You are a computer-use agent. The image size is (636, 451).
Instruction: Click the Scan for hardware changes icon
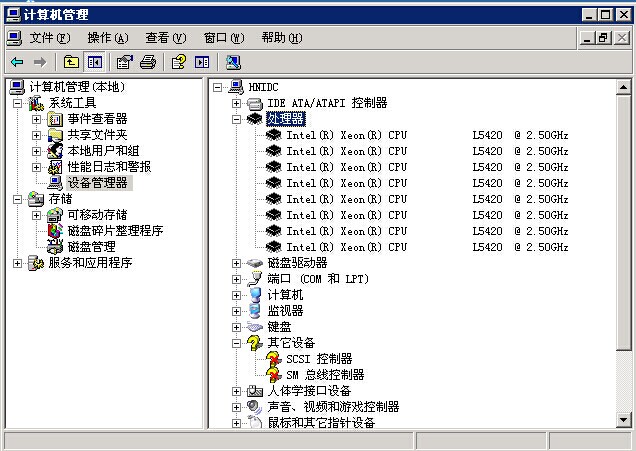pyautogui.click(x=233, y=62)
